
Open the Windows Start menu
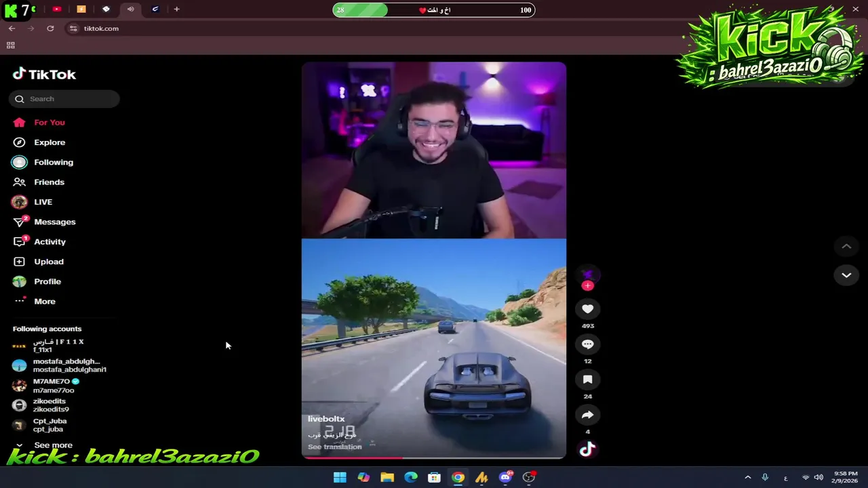pyautogui.click(x=340, y=478)
